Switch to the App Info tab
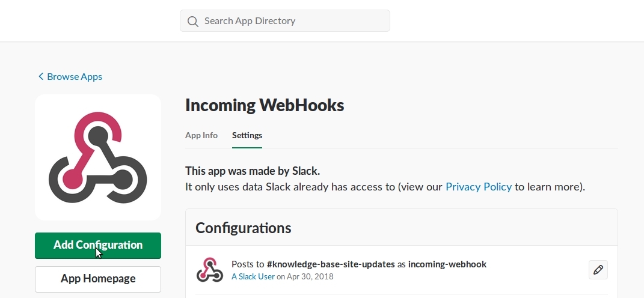 click(201, 135)
